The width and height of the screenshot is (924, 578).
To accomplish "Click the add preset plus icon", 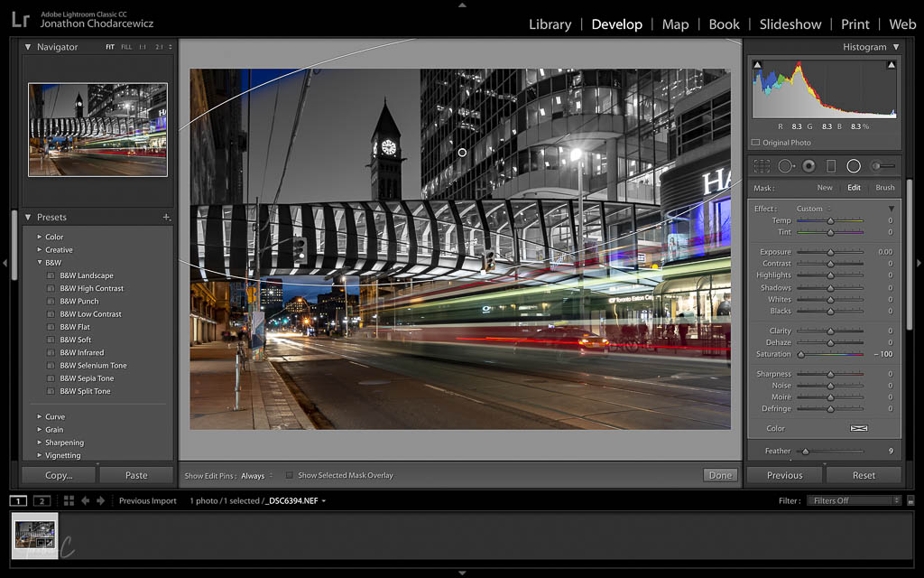I will (x=166, y=218).
